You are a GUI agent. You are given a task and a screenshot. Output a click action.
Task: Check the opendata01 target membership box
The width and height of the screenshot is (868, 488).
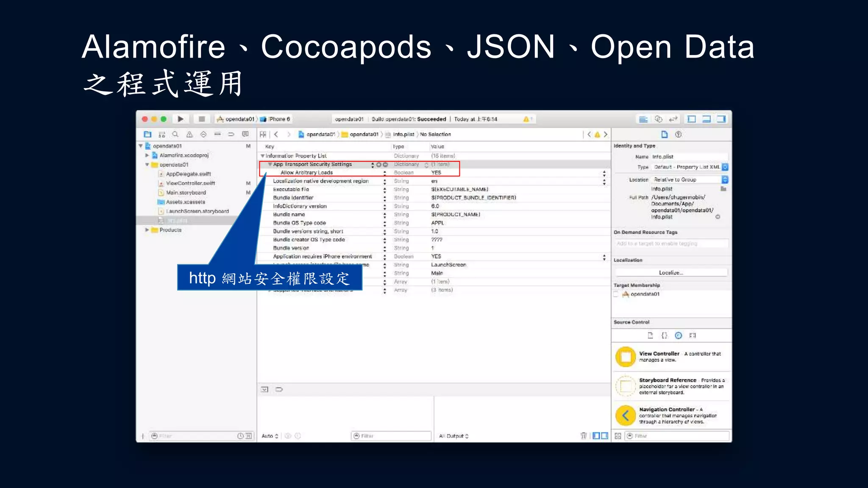(x=616, y=294)
